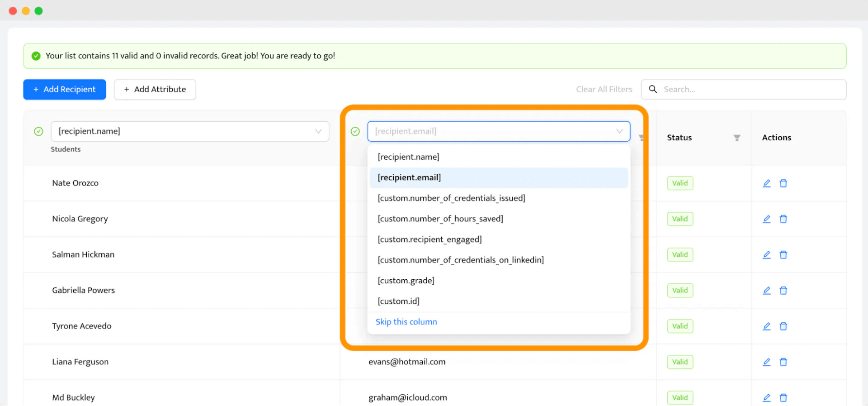Click the name Nicola Gregory
This screenshot has width=868, height=406.
[80, 219]
